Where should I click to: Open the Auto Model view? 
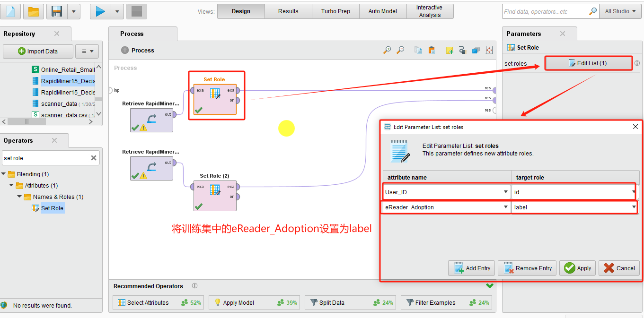coord(383,11)
